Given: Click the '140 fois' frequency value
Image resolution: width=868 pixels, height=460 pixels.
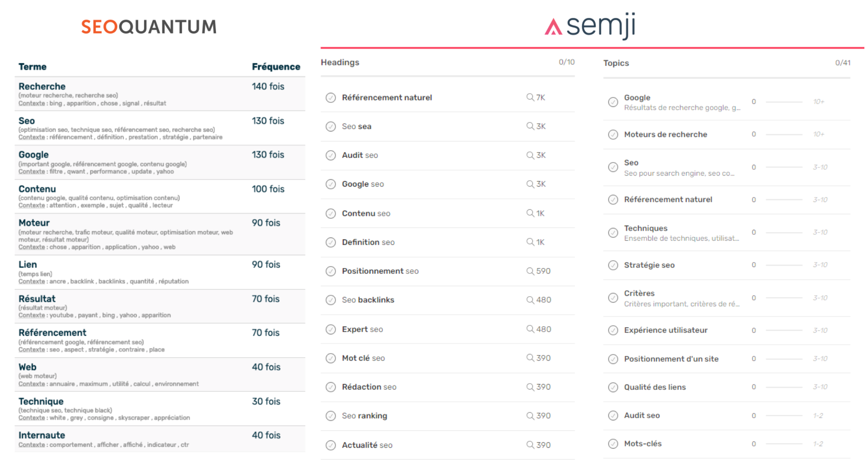Looking at the screenshot, I should [268, 86].
